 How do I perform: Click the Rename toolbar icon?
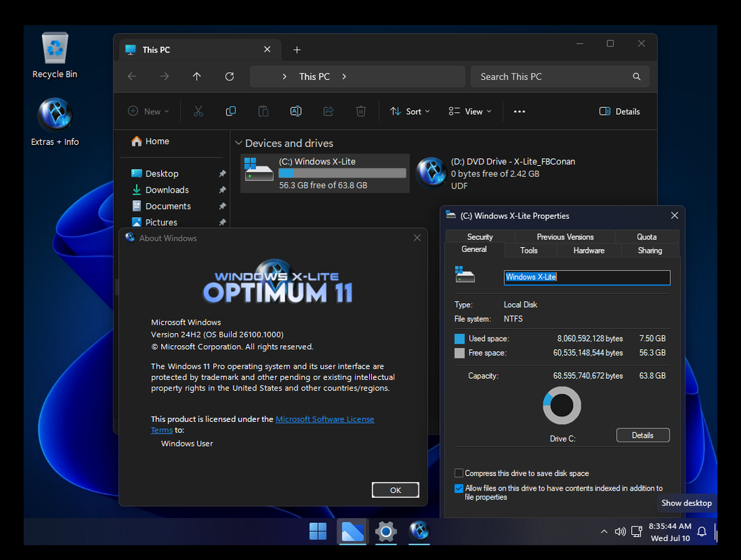tap(296, 111)
